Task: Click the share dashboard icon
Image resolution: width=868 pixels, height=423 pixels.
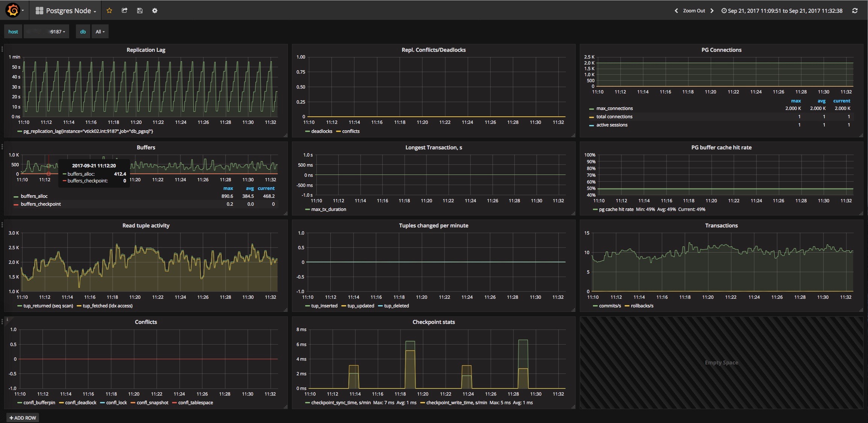Action: click(124, 11)
